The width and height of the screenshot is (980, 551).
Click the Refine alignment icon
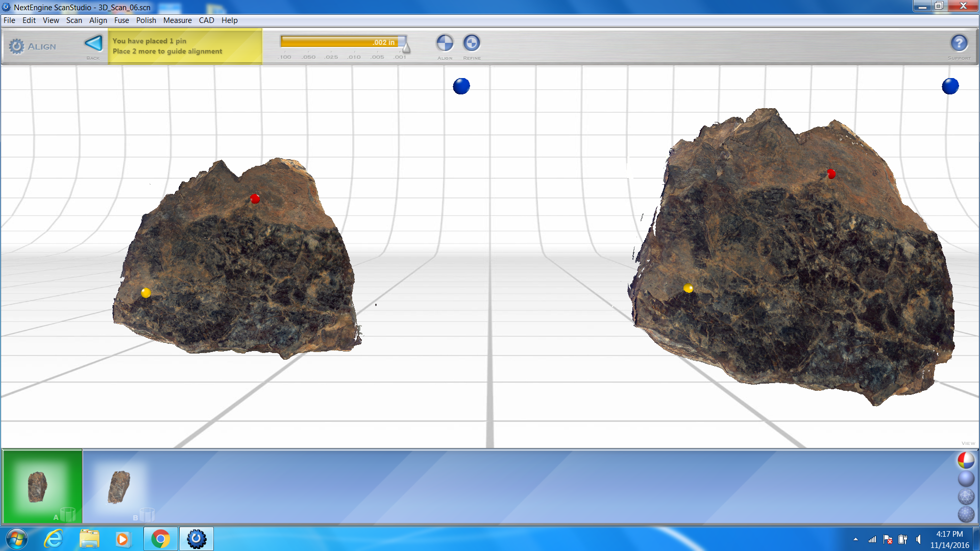click(x=471, y=43)
